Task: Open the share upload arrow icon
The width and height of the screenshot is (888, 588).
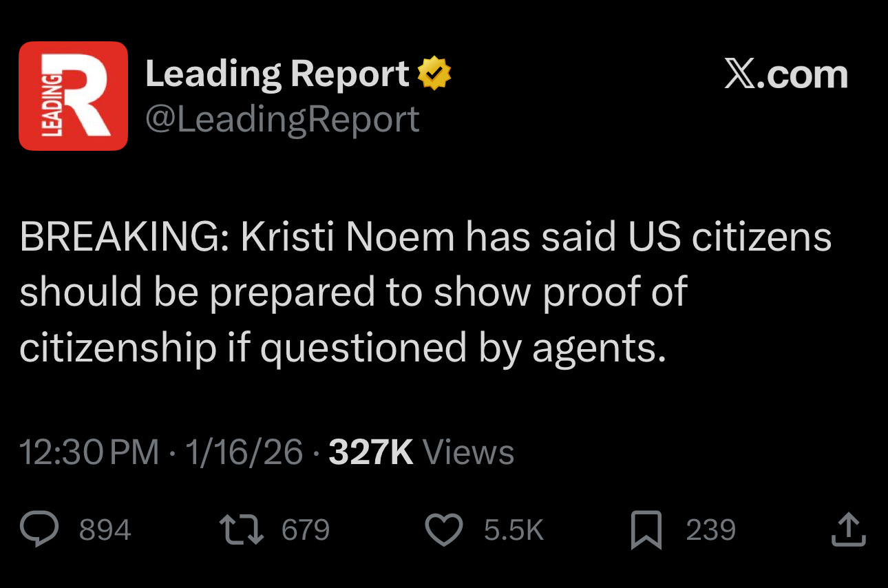Action: pyautogui.click(x=847, y=530)
